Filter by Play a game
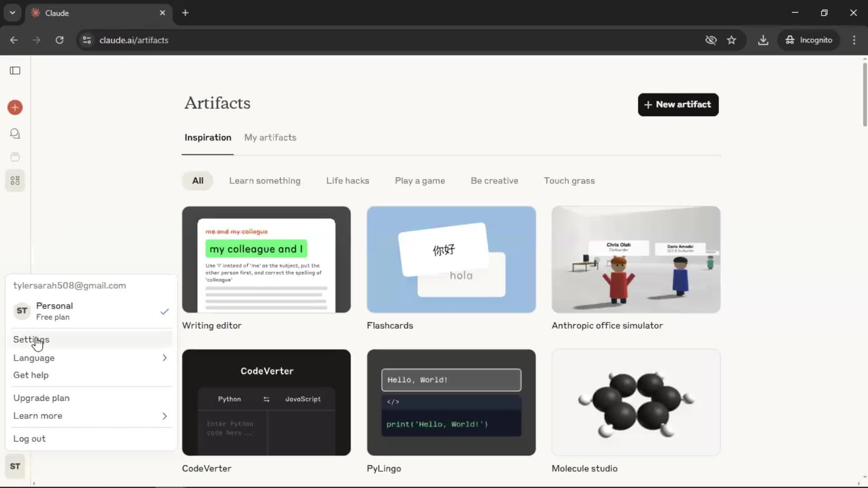868x488 pixels. click(420, 181)
